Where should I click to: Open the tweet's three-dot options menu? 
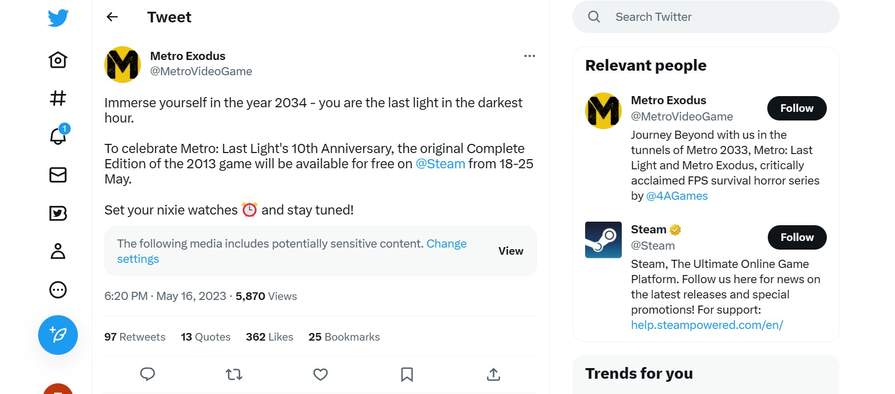tap(530, 56)
